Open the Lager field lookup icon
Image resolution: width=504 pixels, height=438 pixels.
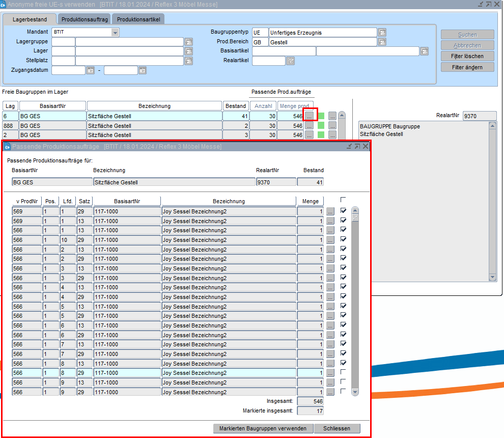click(x=188, y=51)
